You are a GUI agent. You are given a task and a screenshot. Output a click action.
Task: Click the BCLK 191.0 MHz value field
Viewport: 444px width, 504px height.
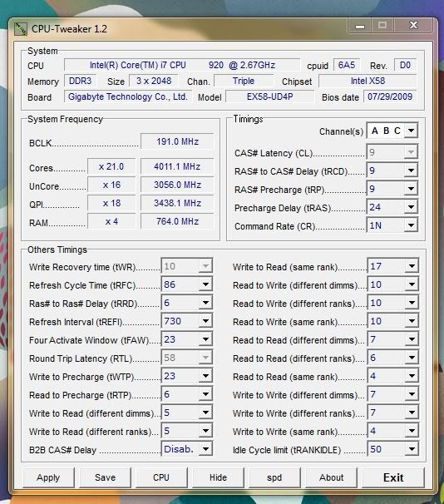(177, 141)
